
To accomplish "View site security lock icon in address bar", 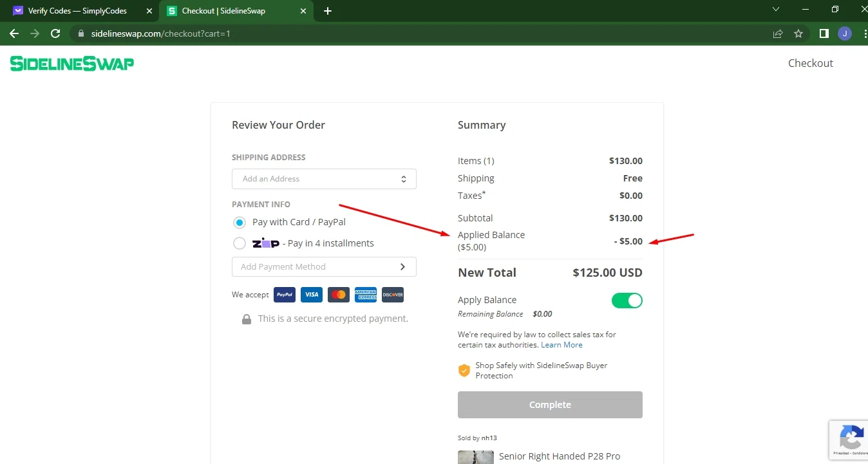I will pyautogui.click(x=80, y=33).
